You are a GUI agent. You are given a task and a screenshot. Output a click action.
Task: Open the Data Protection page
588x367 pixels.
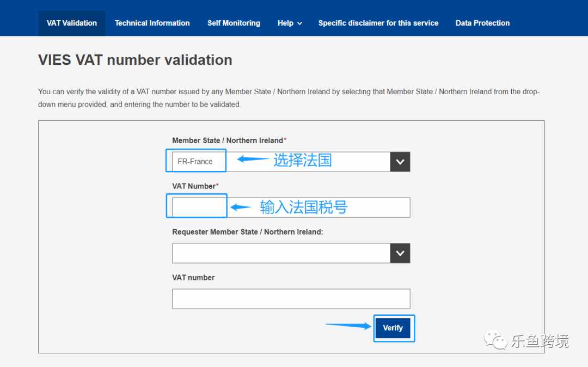pos(482,23)
